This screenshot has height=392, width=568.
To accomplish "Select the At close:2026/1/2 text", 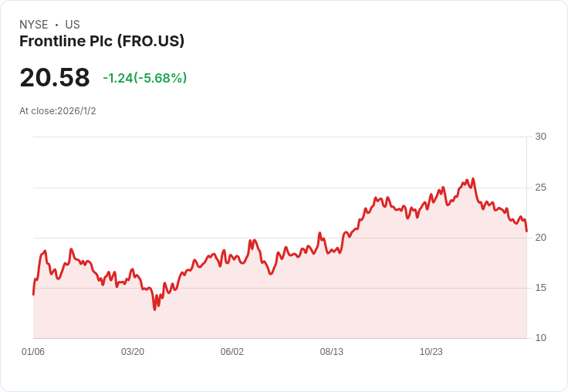I will click(x=58, y=111).
